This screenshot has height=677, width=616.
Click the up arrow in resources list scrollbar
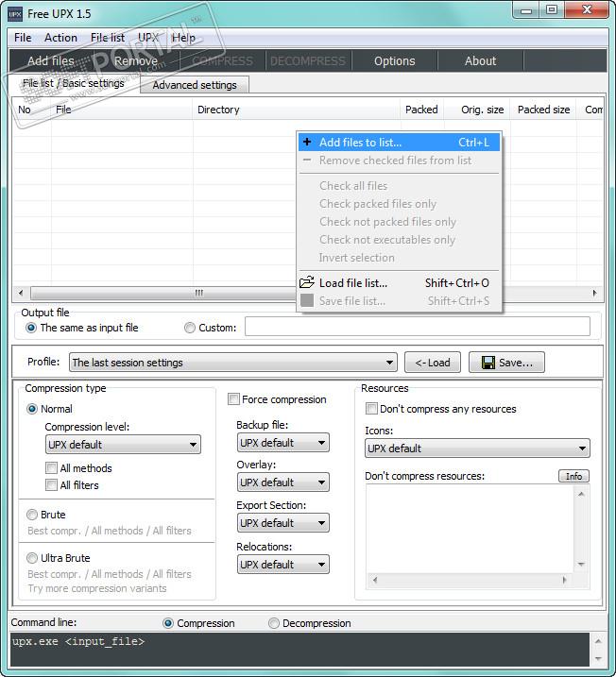click(581, 494)
